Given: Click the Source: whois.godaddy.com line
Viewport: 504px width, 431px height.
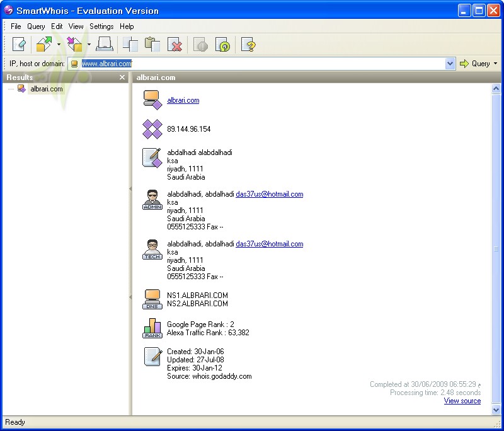Looking at the screenshot, I should (209, 376).
